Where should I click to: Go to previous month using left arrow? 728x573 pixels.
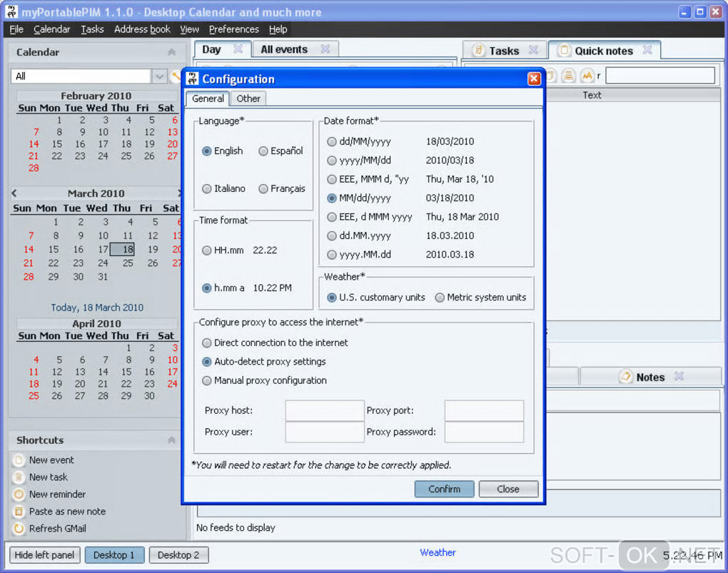(x=14, y=193)
